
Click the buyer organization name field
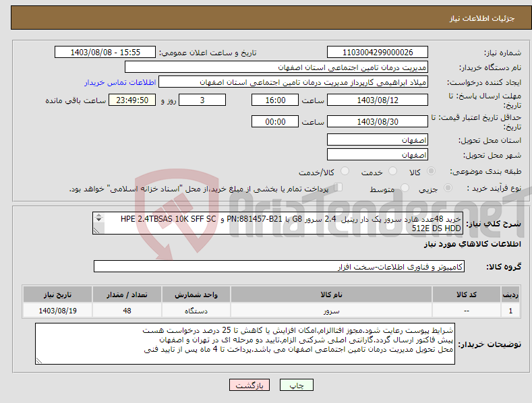coord(276,67)
